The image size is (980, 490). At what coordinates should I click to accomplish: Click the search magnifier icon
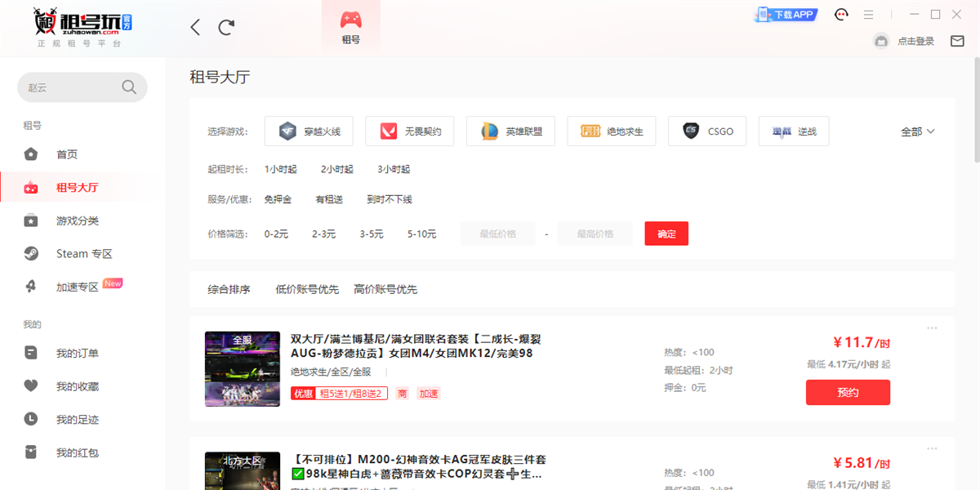pos(129,87)
